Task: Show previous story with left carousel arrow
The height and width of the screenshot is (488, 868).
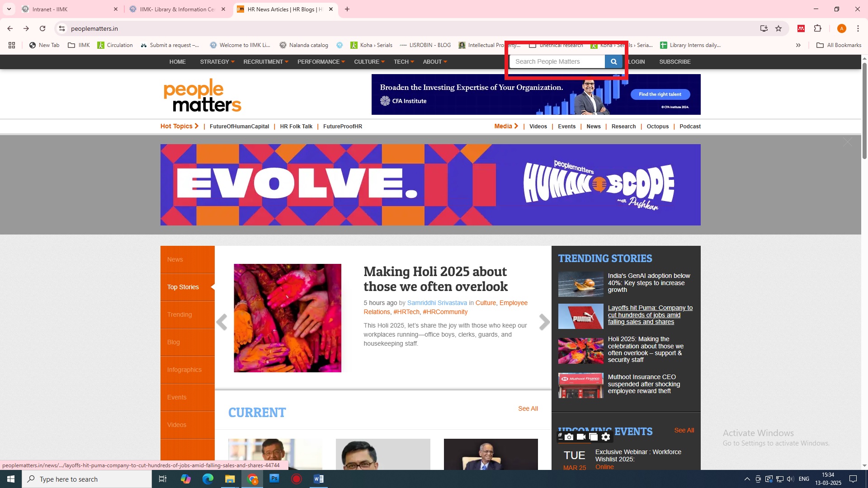Action: [x=222, y=322]
